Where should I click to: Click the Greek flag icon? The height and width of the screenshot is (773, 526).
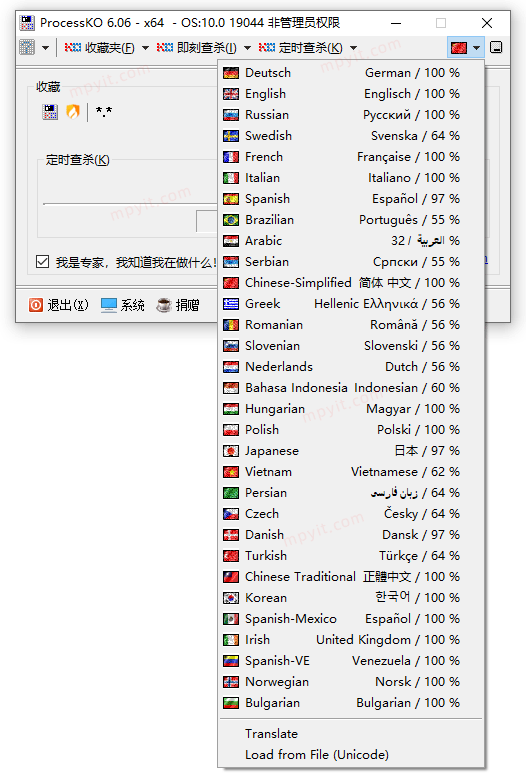231,304
